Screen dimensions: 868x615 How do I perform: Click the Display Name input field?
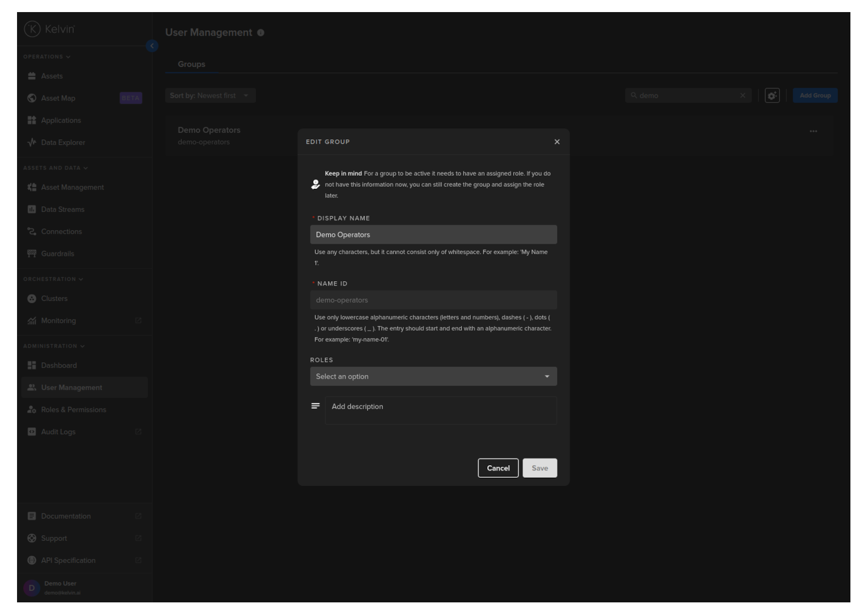(x=433, y=234)
